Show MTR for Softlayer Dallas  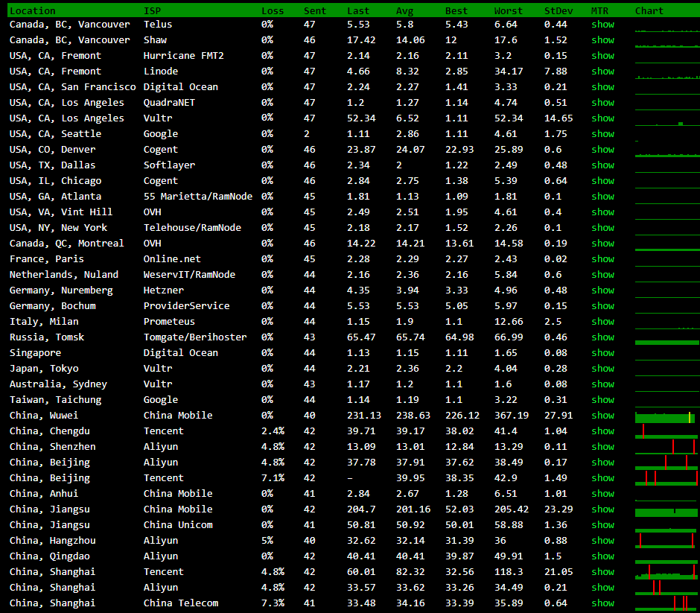pos(602,165)
